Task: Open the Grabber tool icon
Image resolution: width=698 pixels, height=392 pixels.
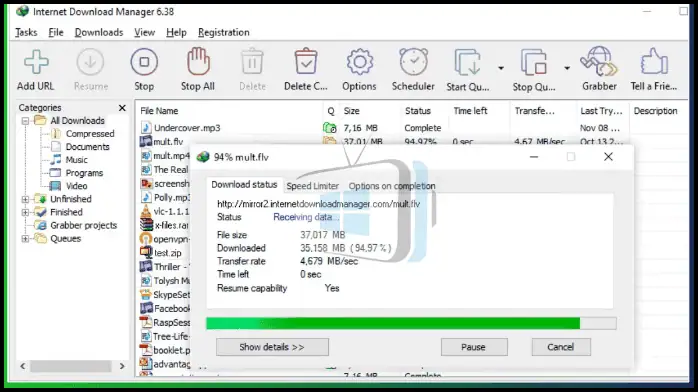Action: click(599, 61)
